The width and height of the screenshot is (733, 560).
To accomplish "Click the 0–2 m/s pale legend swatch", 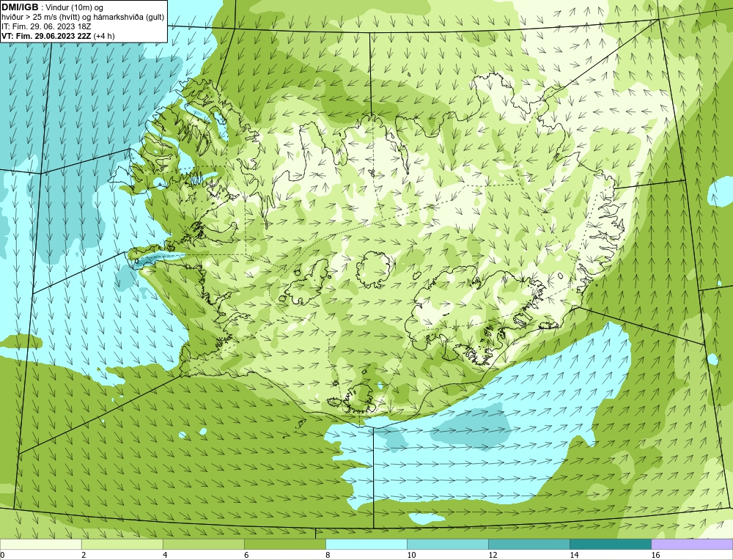I will point(40,544).
